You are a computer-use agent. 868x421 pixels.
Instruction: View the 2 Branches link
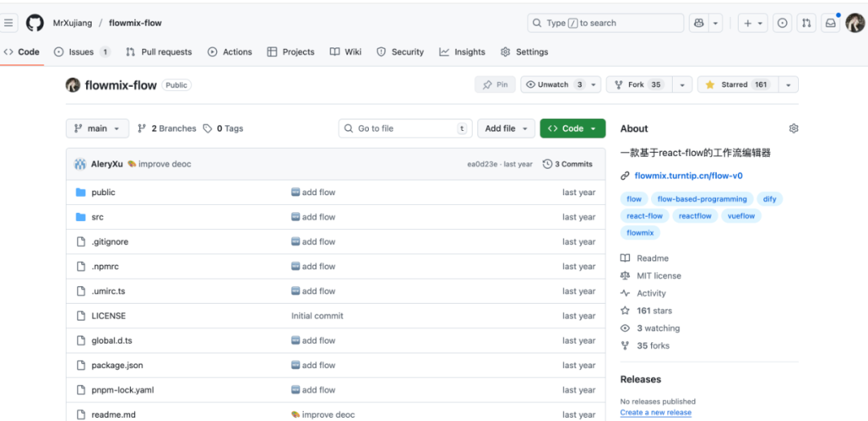166,129
